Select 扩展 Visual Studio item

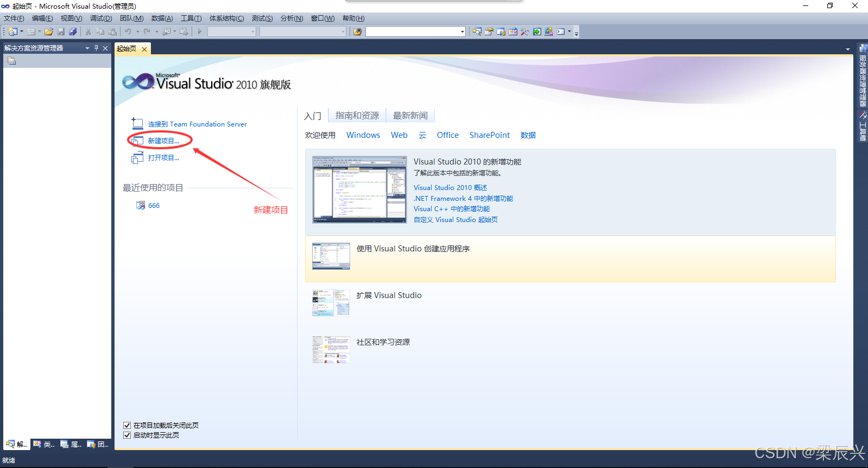pyautogui.click(x=389, y=295)
